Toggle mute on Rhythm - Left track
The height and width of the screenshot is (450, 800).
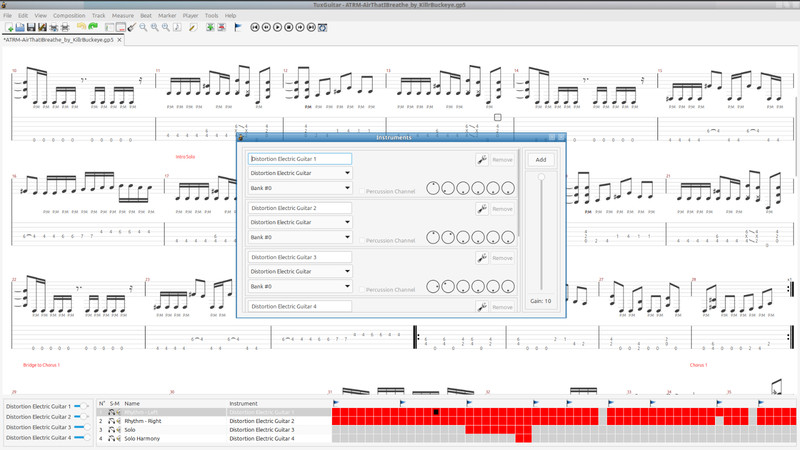(118, 412)
